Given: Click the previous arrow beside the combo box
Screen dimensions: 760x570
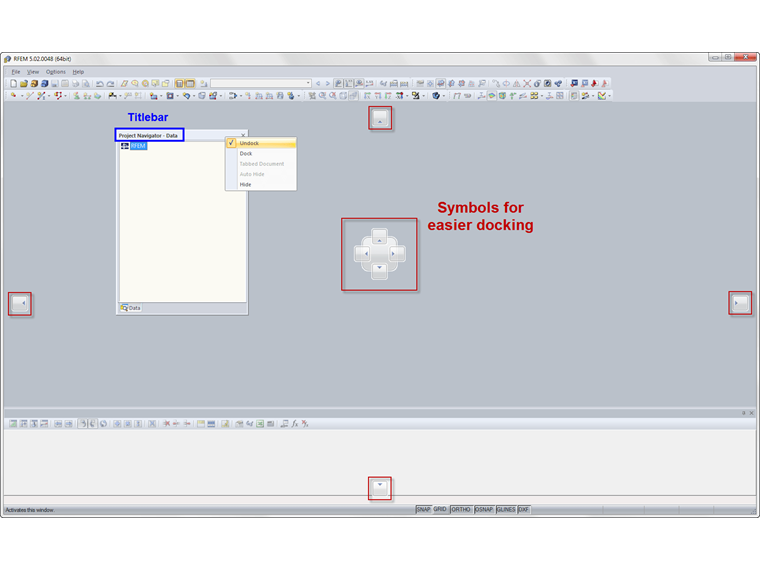Looking at the screenshot, I should (x=318, y=83).
